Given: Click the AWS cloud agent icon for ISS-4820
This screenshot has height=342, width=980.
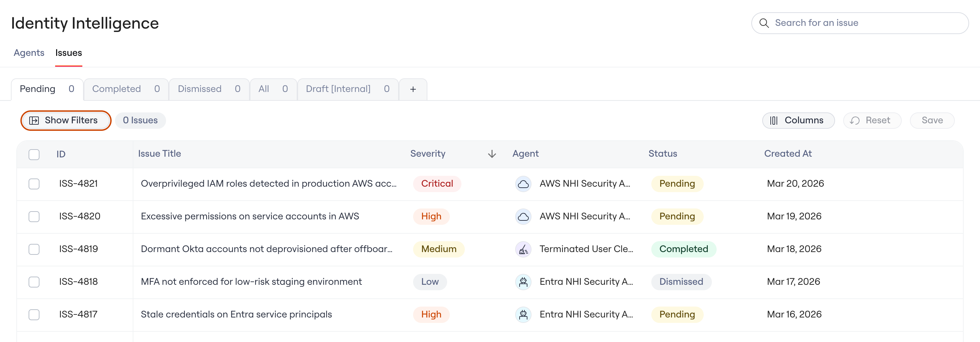Looking at the screenshot, I should click(x=523, y=217).
